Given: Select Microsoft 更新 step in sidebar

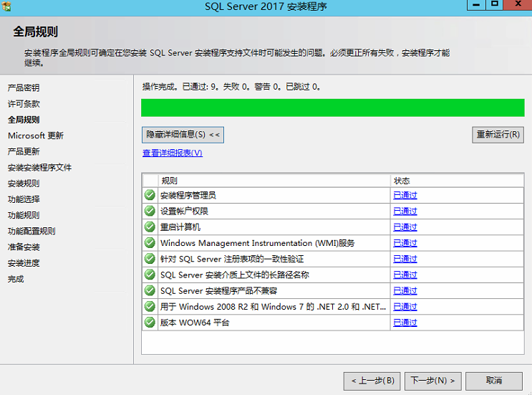Looking at the screenshot, I should tap(36, 136).
